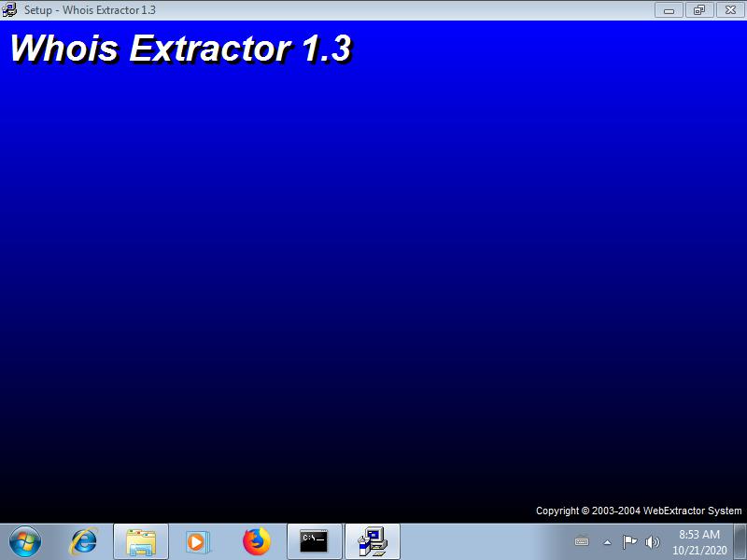
Task: Restore down the Setup window
Action: [x=698, y=10]
